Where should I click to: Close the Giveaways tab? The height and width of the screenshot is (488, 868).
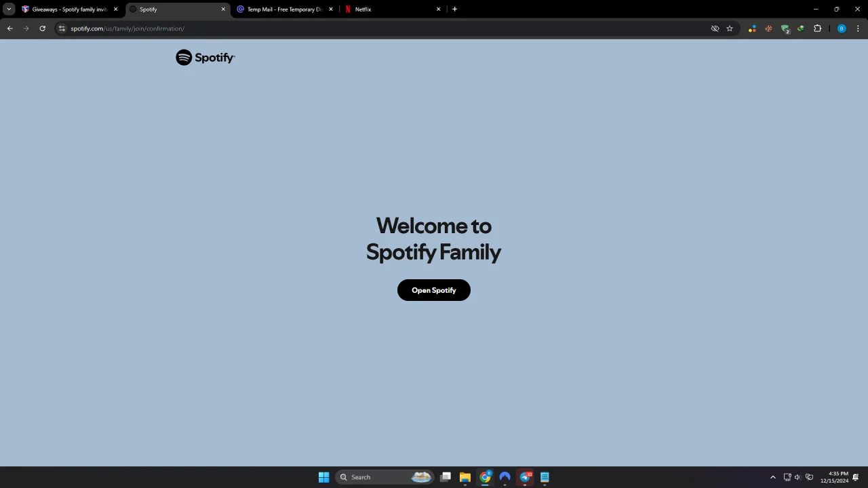116,9
